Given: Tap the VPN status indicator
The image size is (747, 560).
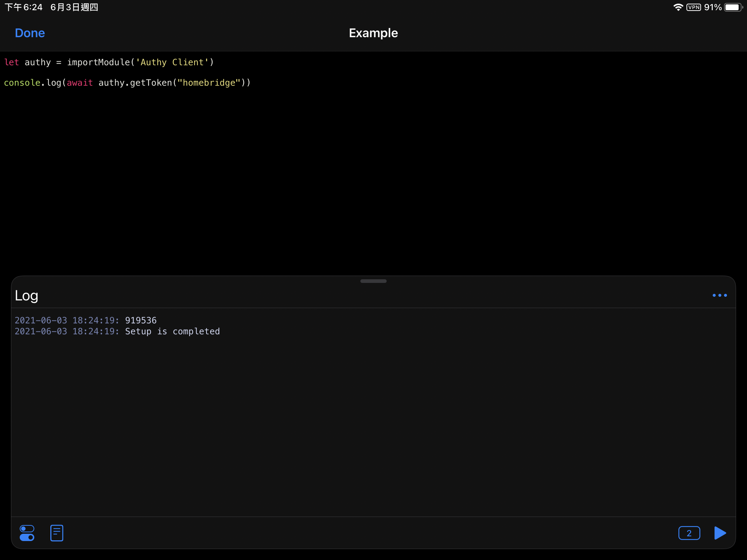Looking at the screenshot, I should click(693, 7).
